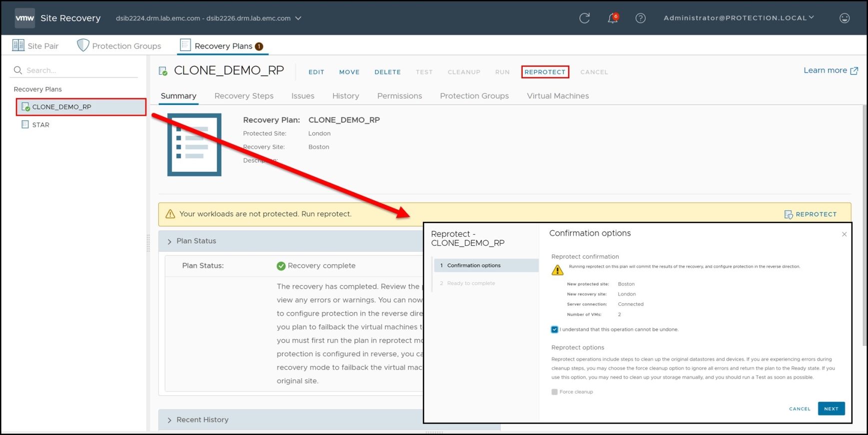Click the warning icon in Reprotect confirmation
The image size is (868, 435).
(557, 270)
